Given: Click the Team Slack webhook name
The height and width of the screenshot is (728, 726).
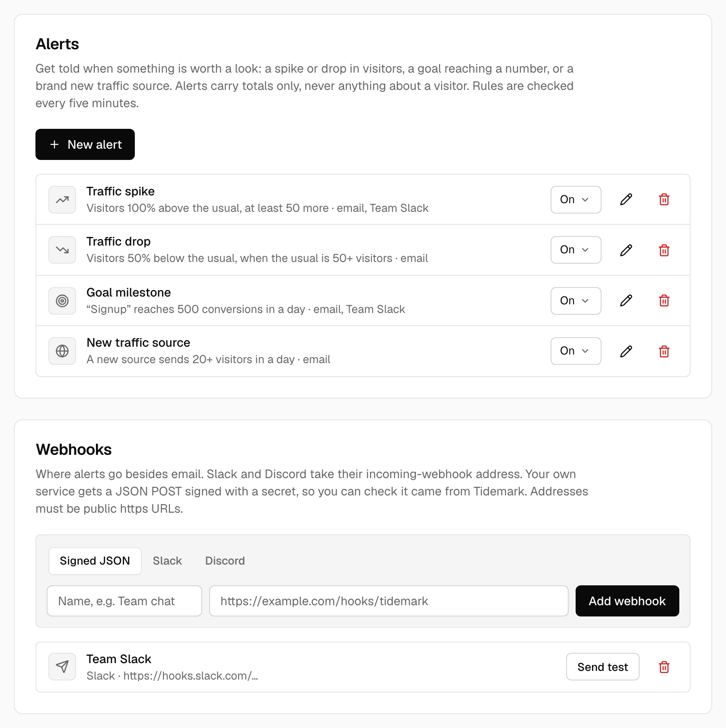Looking at the screenshot, I should click(119, 659).
